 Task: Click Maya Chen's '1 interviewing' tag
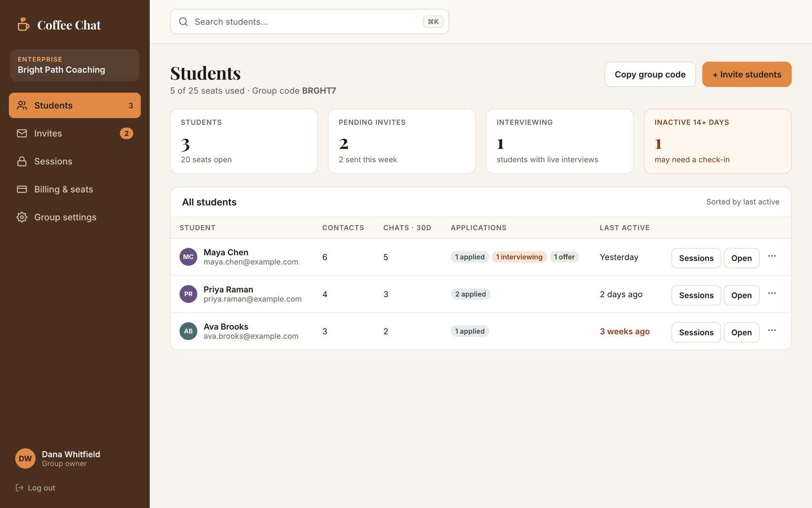pyautogui.click(x=519, y=257)
